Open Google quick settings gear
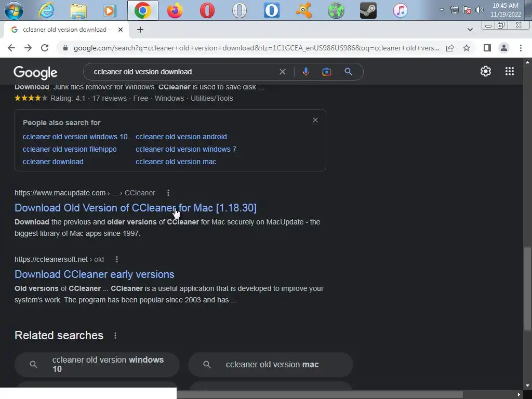 coord(486,71)
